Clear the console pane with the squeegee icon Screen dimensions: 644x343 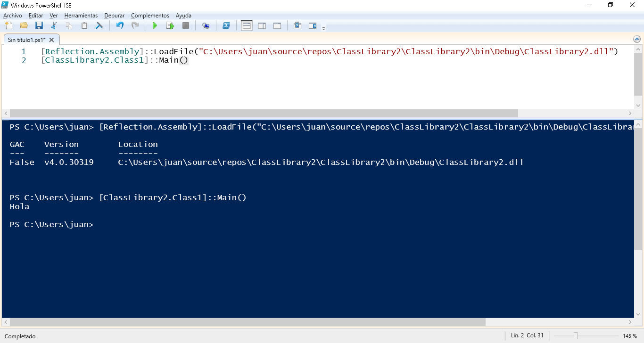click(x=99, y=25)
